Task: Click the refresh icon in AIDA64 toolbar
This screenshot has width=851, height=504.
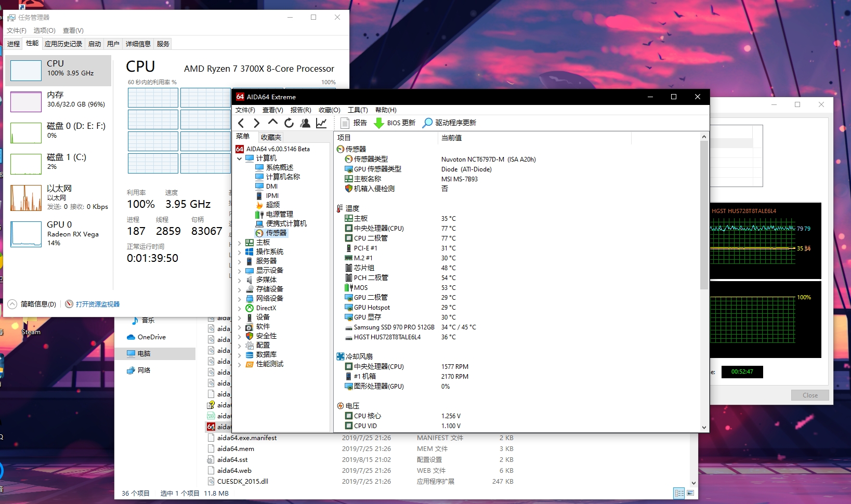Action: tap(289, 123)
